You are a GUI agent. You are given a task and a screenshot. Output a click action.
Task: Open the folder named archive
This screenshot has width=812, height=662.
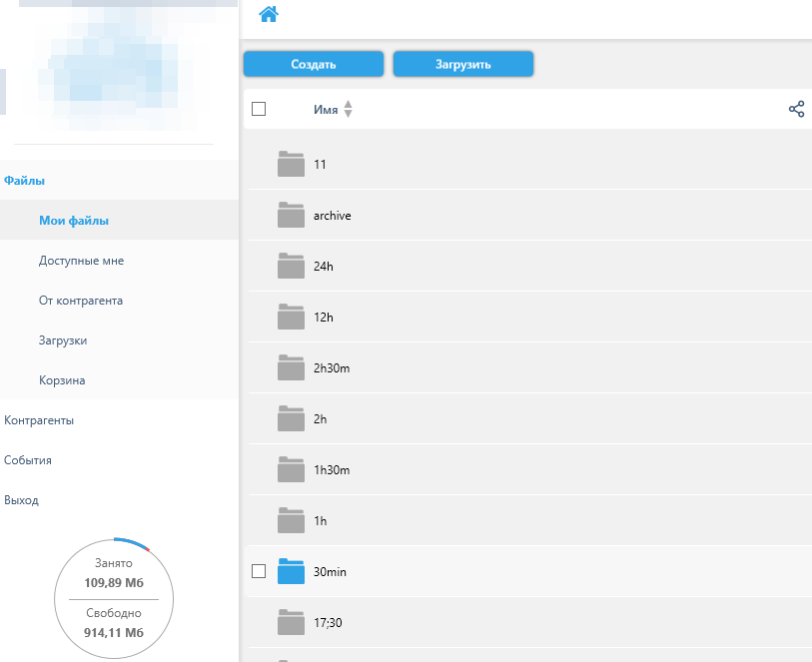[332, 216]
